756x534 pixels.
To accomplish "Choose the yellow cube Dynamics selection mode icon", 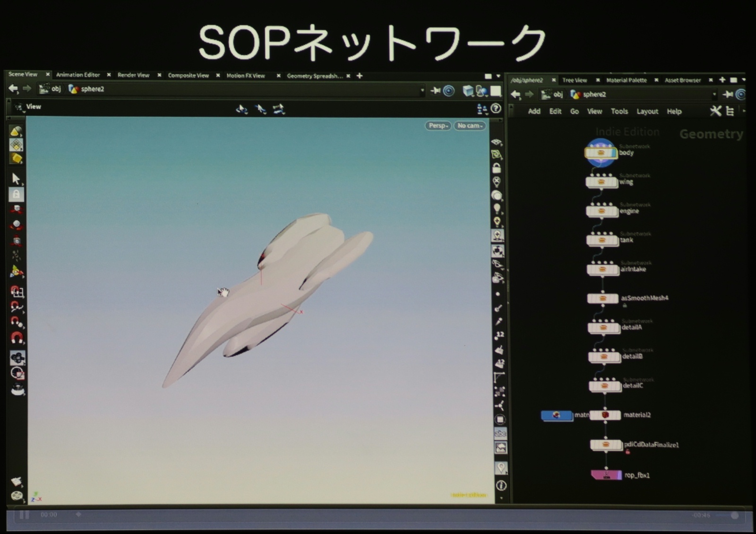I will click(x=17, y=158).
